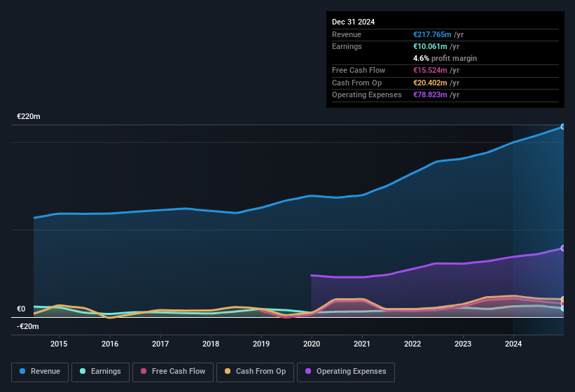Click the 2020 label on the x-axis
Image resolution: width=575 pixels, height=392 pixels.
coord(312,344)
